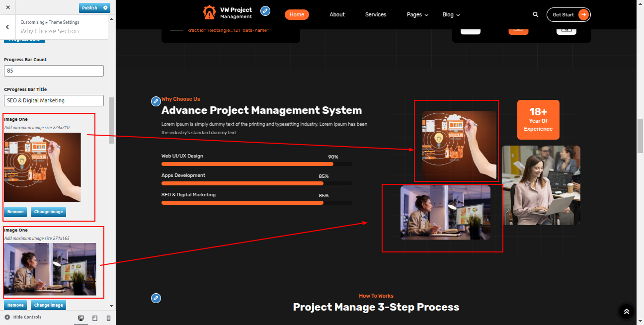The height and width of the screenshot is (325, 644).
Task: Click the Get Start button
Action: point(568,15)
